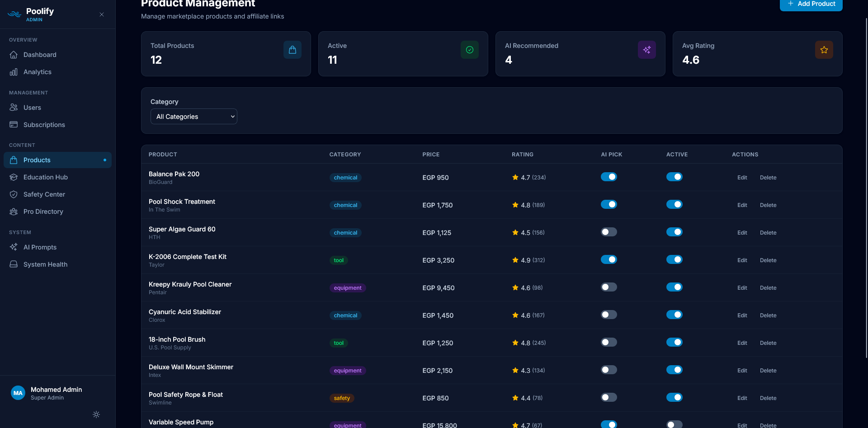
Task: Edit Kreepy Krauly Pool Cleaner
Action: point(742,288)
